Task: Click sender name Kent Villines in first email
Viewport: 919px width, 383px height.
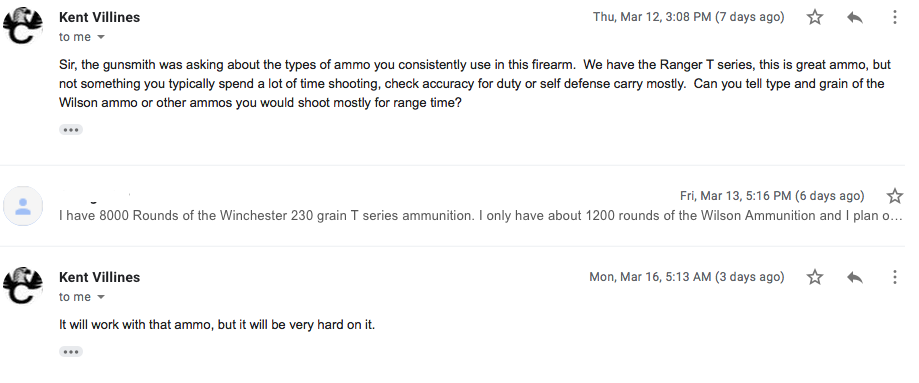Action: pyautogui.click(x=100, y=18)
